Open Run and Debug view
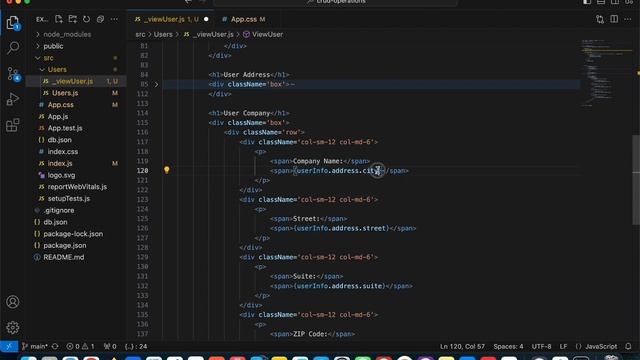Screen dimensions: 640x360 [x=13, y=99]
